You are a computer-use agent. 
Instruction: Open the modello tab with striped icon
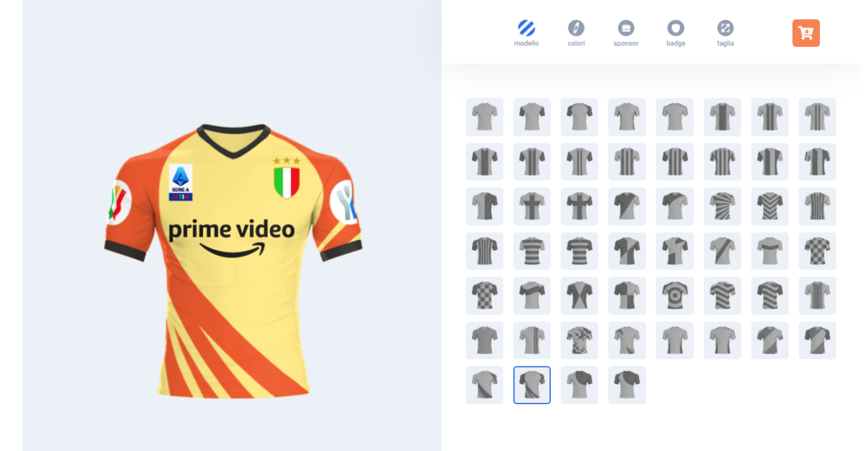tap(526, 33)
